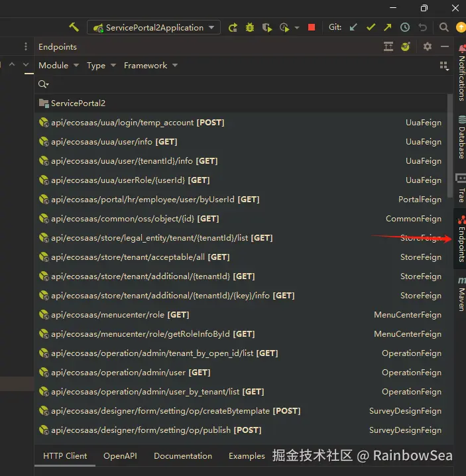Start debugging with the bug icon
The image size is (466, 476).
250,27
